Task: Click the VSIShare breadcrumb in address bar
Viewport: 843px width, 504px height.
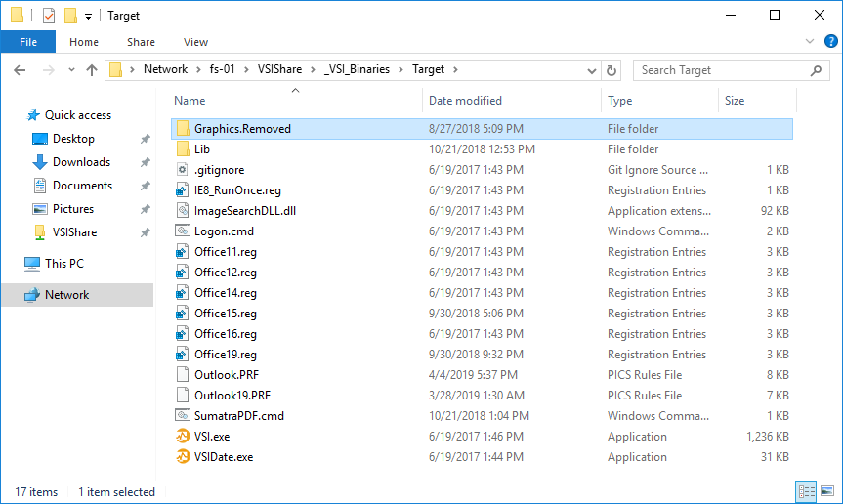Action: click(x=279, y=69)
